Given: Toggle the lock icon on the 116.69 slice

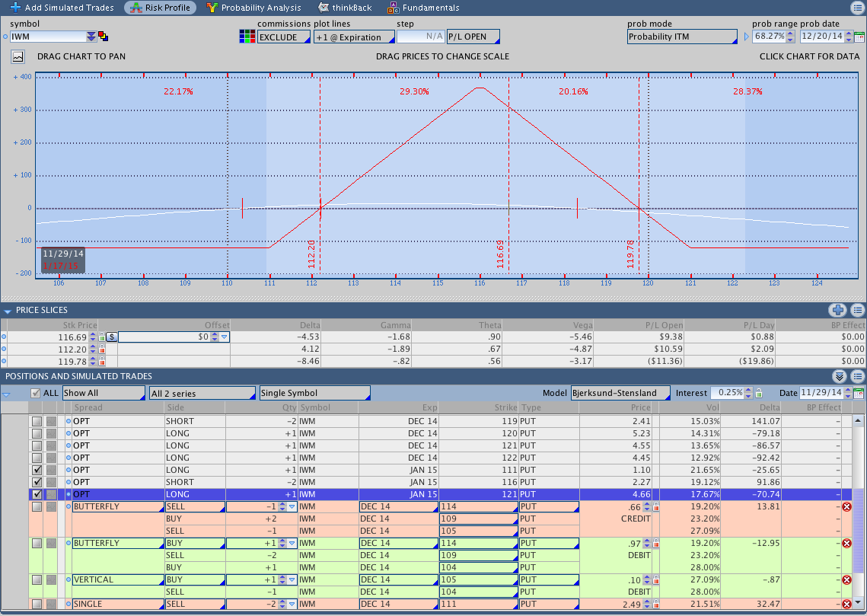Looking at the screenshot, I should [x=102, y=337].
